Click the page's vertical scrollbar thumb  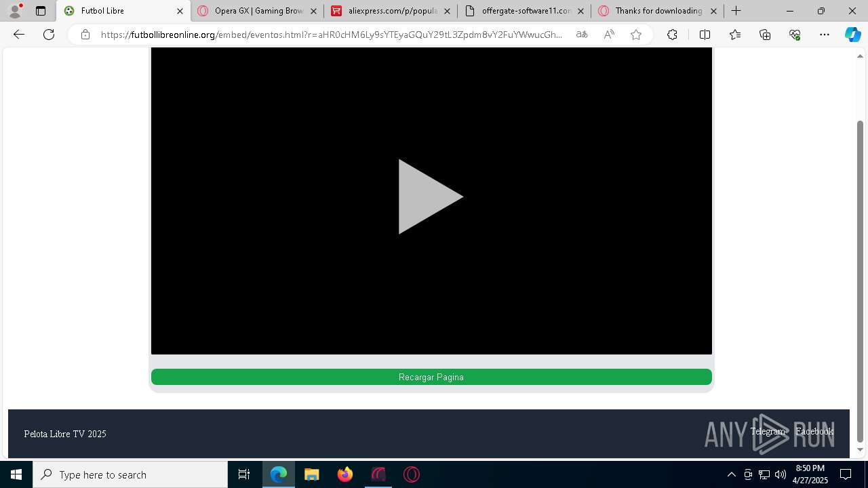point(860,281)
